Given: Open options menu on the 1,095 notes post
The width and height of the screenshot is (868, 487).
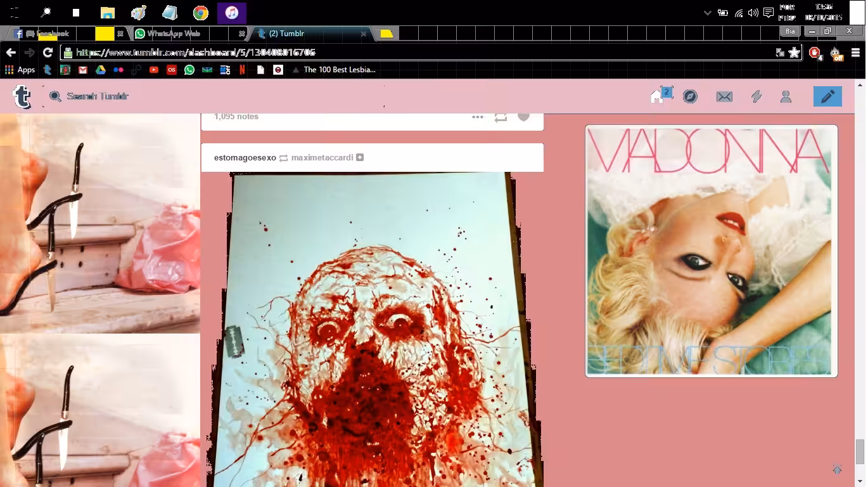Looking at the screenshot, I should coord(478,117).
